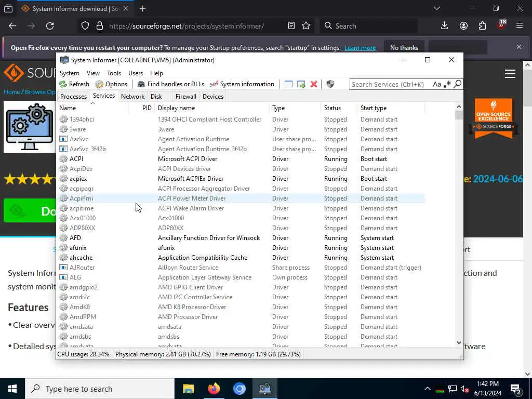Screen dimensions: 532x399
Task: Open the Tools menu
Action: coord(114,73)
